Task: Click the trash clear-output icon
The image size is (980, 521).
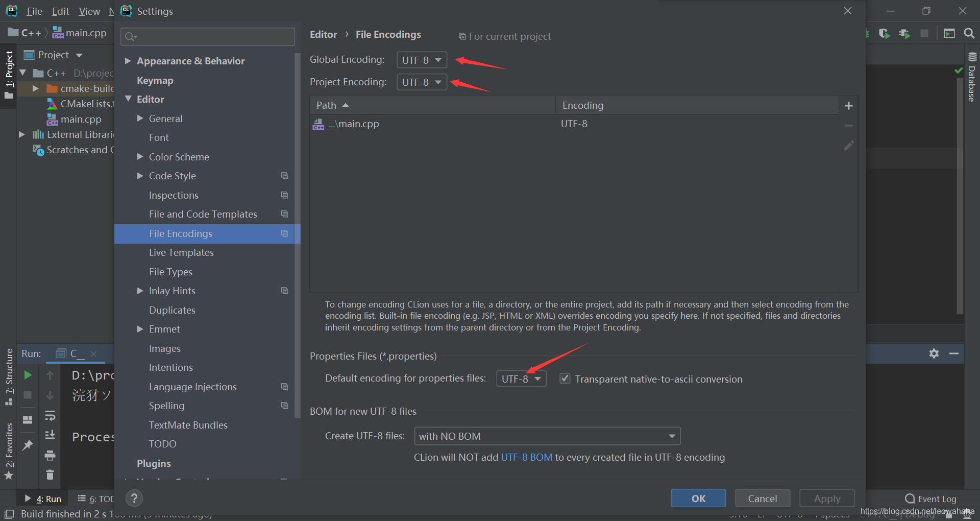Action: pos(50,475)
